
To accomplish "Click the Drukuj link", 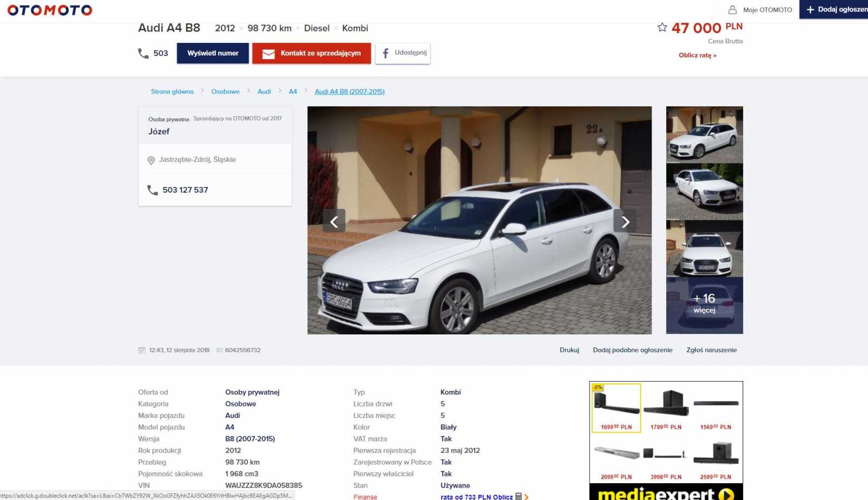I will pyautogui.click(x=569, y=350).
